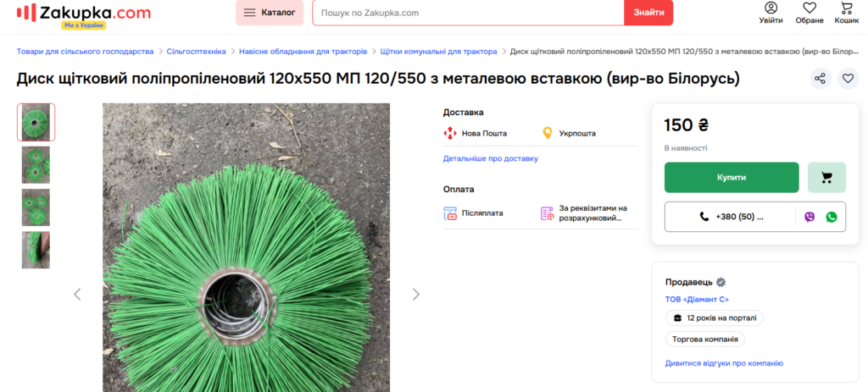Click the green Купити button
The image size is (868, 392).
[x=732, y=178]
